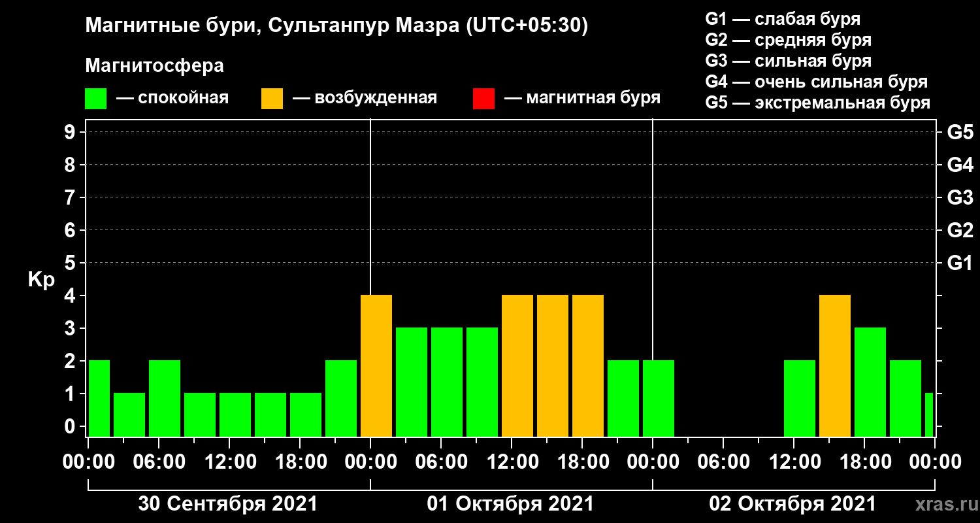Click the green Kp 3 bar at 18:00 on 02 Октября
This screenshot has height=523, width=980.
coord(870,382)
